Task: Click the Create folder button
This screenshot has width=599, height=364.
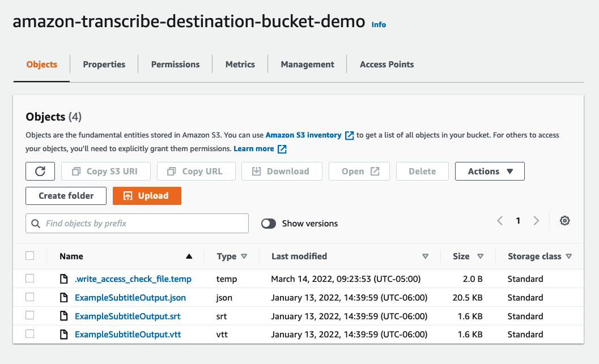Action: click(66, 196)
